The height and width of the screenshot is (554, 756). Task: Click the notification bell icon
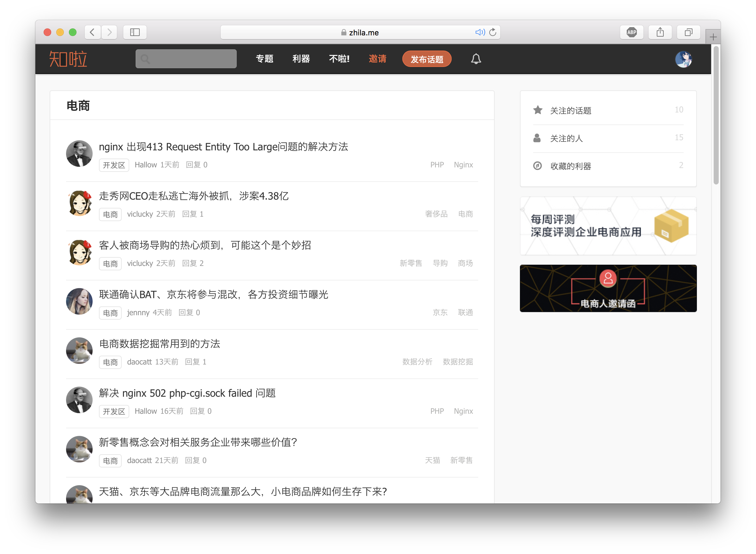click(476, 59)
